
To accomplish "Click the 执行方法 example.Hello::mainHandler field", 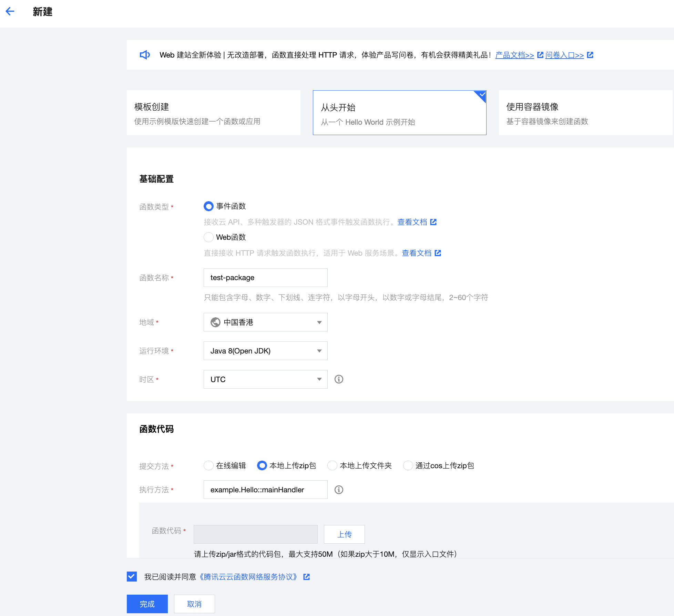I will [266, 490].
